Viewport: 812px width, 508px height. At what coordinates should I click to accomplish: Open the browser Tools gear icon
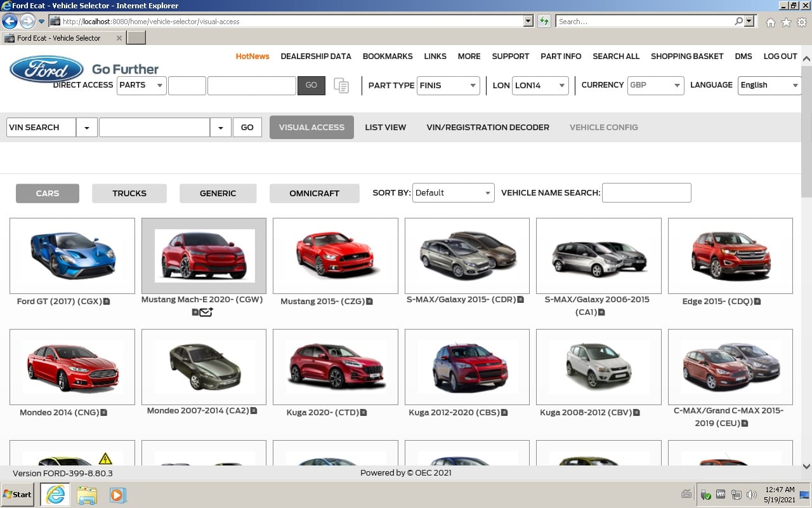pos(802,22)
